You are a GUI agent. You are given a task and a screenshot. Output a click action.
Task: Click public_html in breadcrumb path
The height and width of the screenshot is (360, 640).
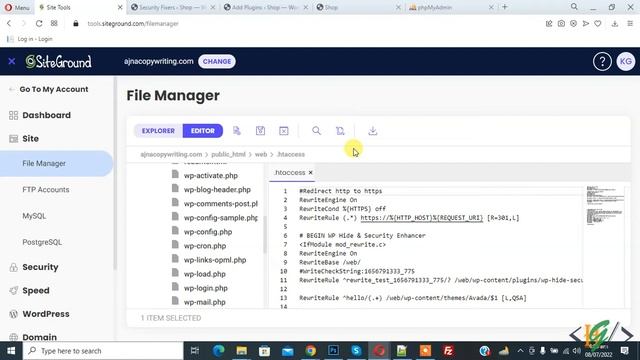tap(228, 154)
